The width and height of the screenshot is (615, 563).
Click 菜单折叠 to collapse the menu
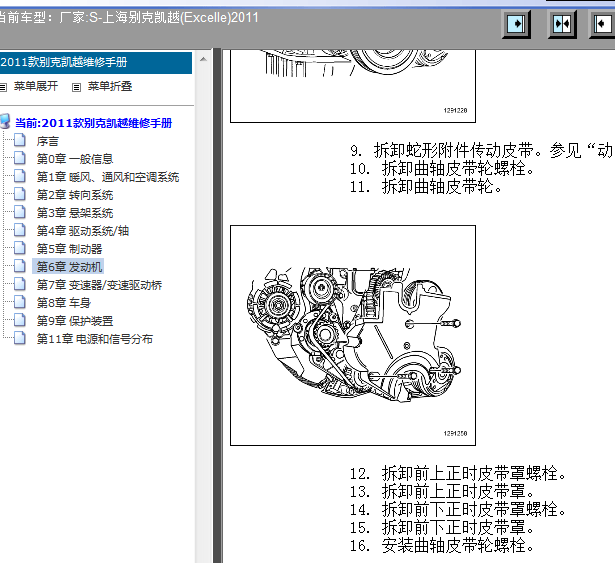[110, 86]
